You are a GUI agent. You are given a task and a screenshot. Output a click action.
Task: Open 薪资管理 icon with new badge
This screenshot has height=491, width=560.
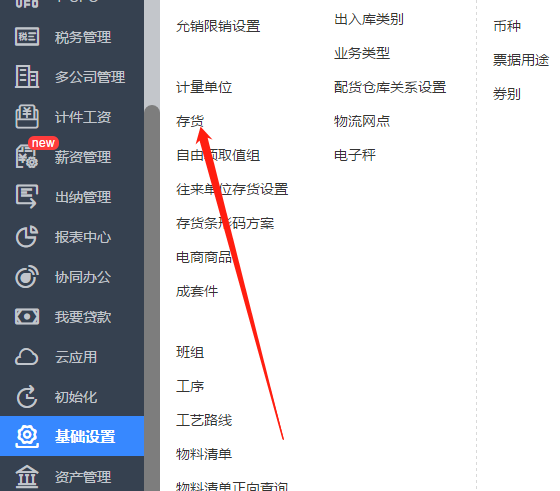(x=27, y=156)
